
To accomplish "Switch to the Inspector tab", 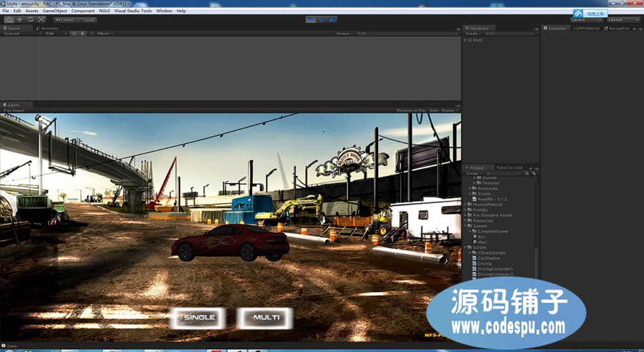I will tap(555, 29).
